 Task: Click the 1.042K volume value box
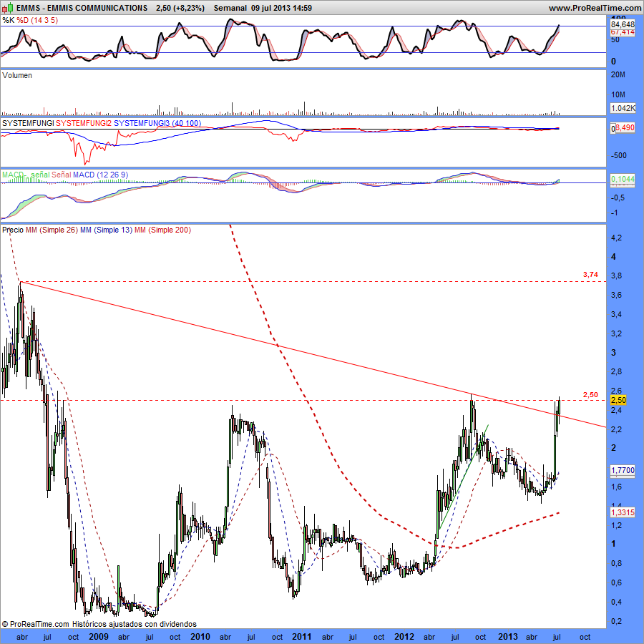coord(623,108)
